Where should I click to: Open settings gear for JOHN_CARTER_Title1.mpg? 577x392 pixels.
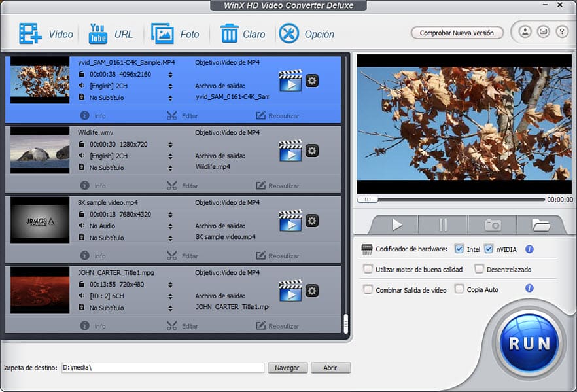point(312,291)
